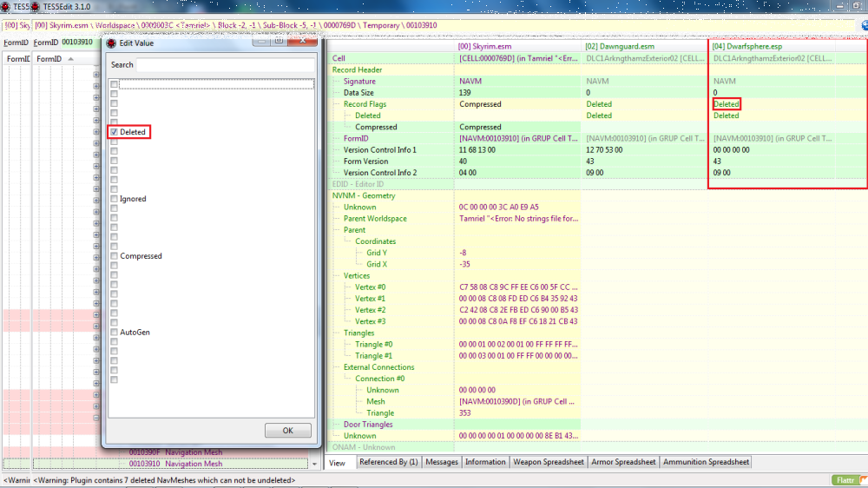Collapse the Connection #0 node
The width and height of the screenshot is (868, 488).
[x=348, y=379]
